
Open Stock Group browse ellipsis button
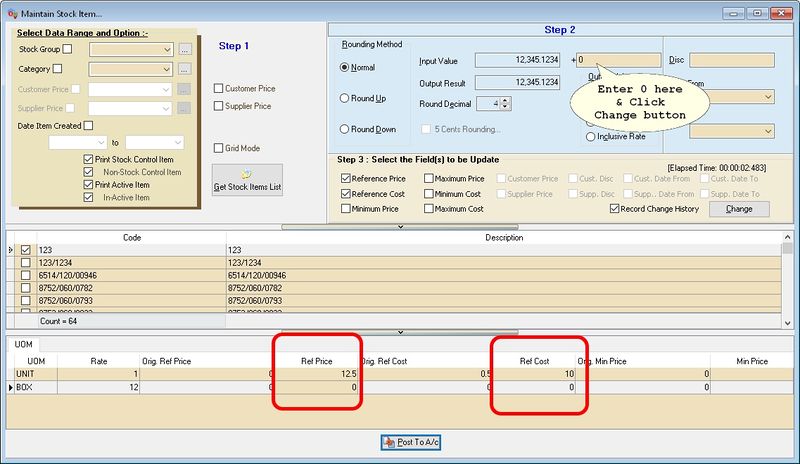pyautogui.click(x=184, y=49)
